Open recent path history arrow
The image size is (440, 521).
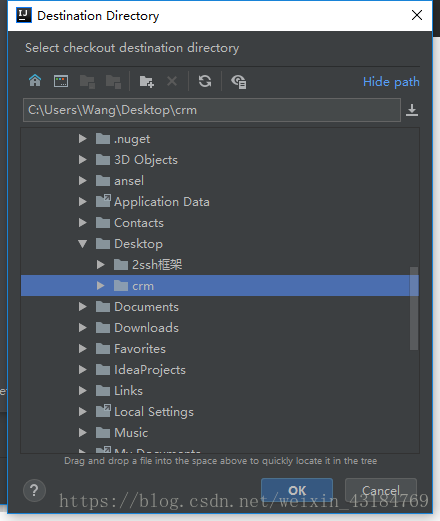point(412,110)
